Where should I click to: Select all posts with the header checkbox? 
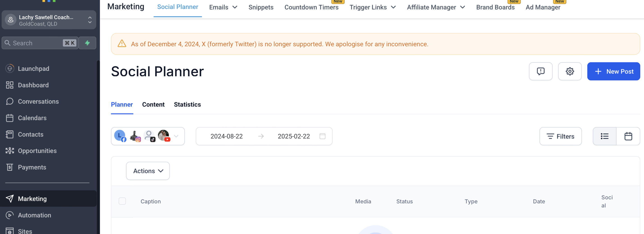(122, 201)
